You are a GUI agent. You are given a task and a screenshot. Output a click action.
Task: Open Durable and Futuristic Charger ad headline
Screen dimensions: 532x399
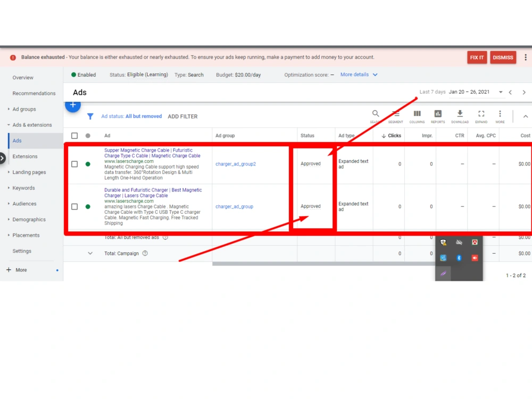[x=153, y=193]
